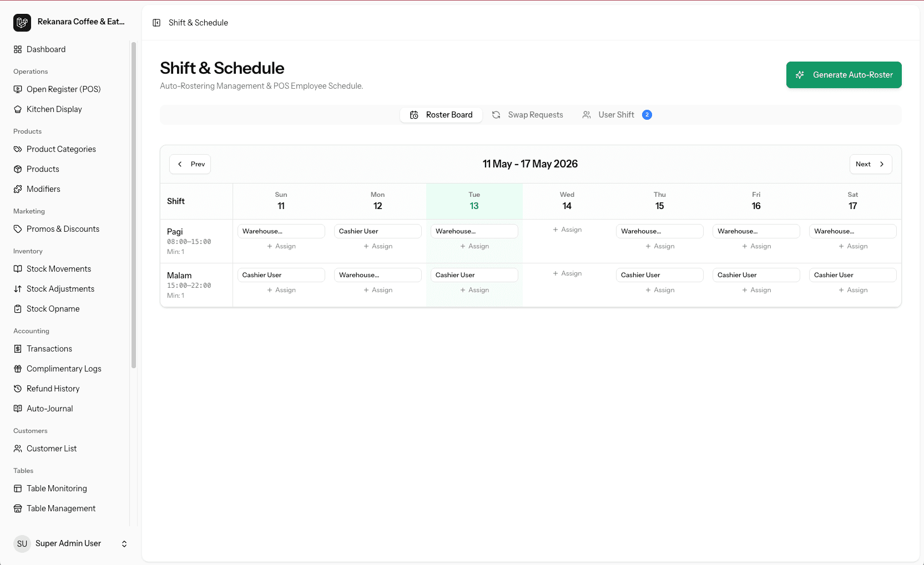The width and height of the screenshot is (924, 565).
Task: Select Cashier User in Pagi Mon 12
Action: pos(378,231)
